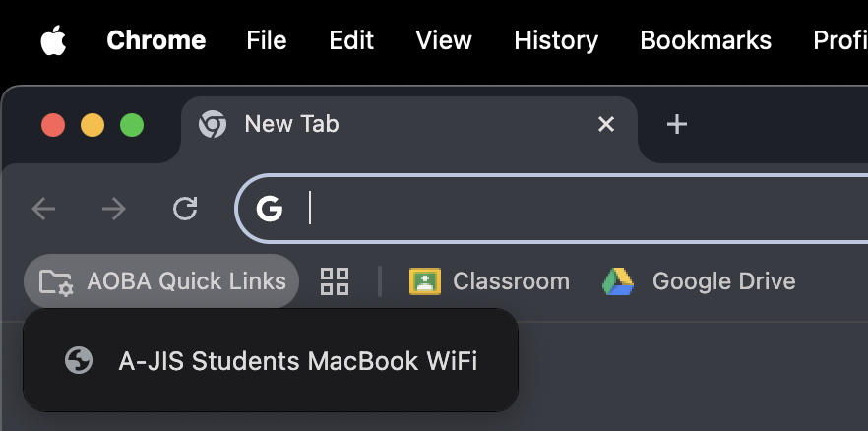Open the Chrome application menu
868x431 pixels.
(x=155, y=40)
